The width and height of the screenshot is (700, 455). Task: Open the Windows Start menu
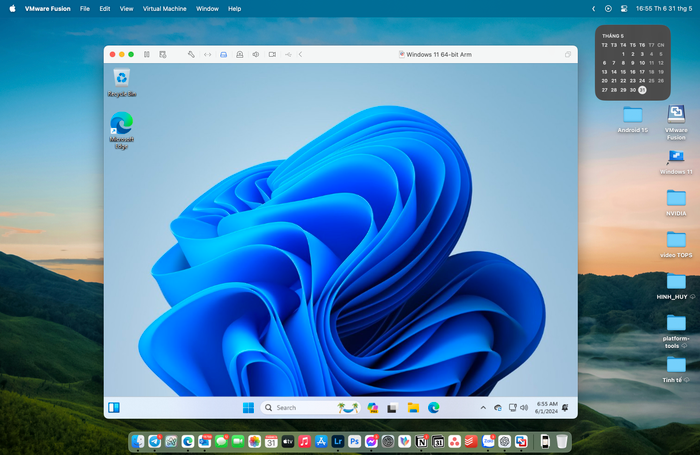248,407
